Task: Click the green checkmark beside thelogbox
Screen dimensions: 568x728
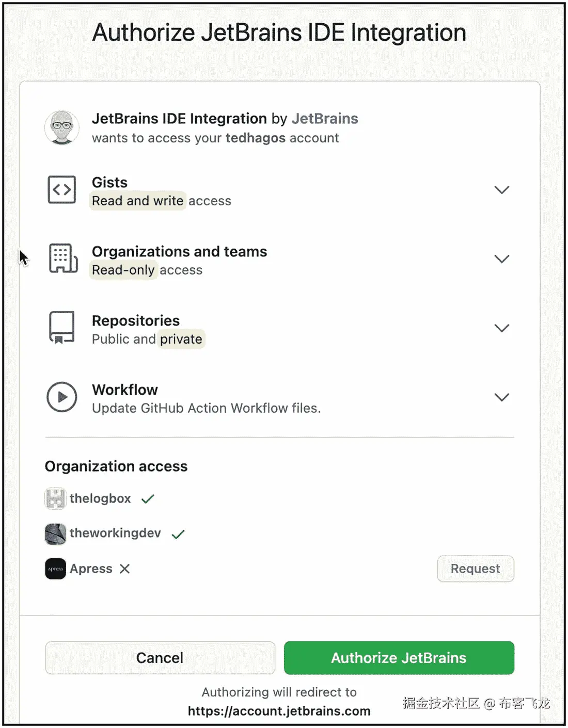Action: [x=148, y=499]
